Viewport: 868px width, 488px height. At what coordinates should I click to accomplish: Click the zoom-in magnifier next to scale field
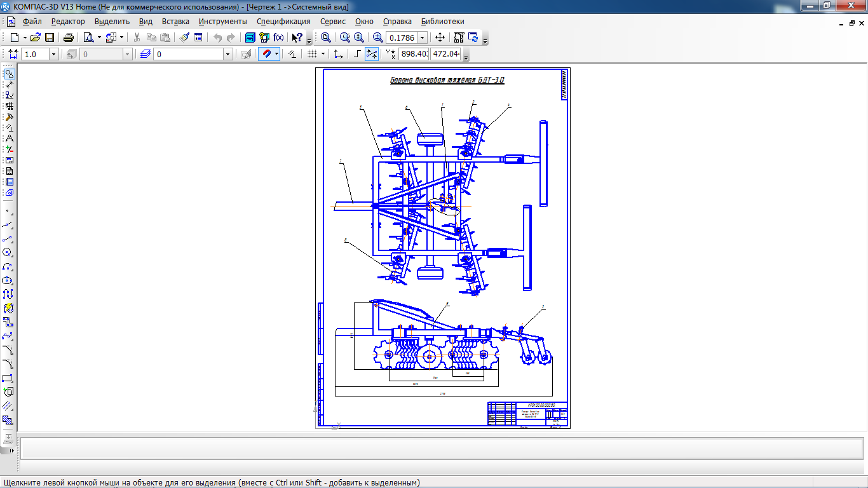[378, 37]
